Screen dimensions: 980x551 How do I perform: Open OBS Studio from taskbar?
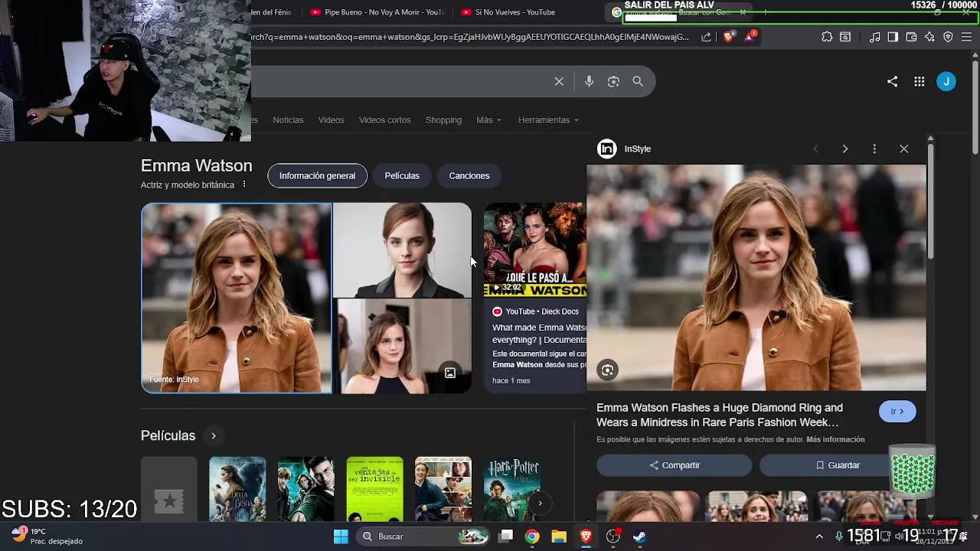(612, 536)
